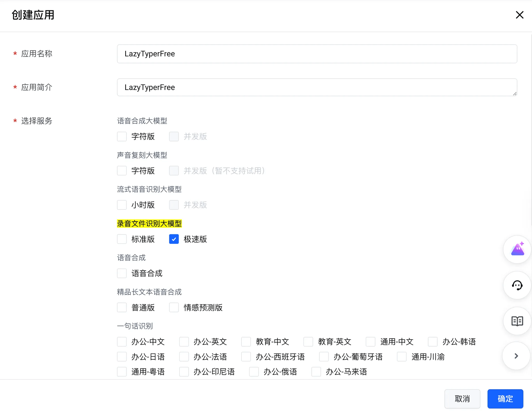Close the 创建应用 dialog

tap(520, 15)
